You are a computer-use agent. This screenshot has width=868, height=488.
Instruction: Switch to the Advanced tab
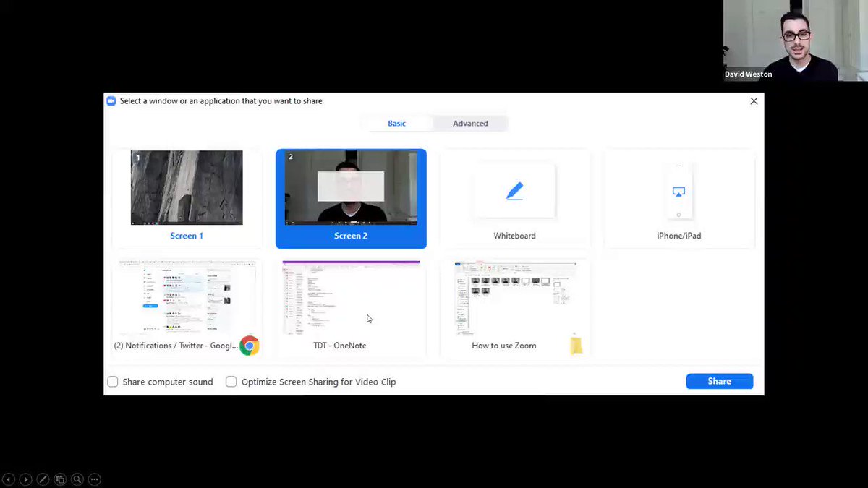[470, 124]
